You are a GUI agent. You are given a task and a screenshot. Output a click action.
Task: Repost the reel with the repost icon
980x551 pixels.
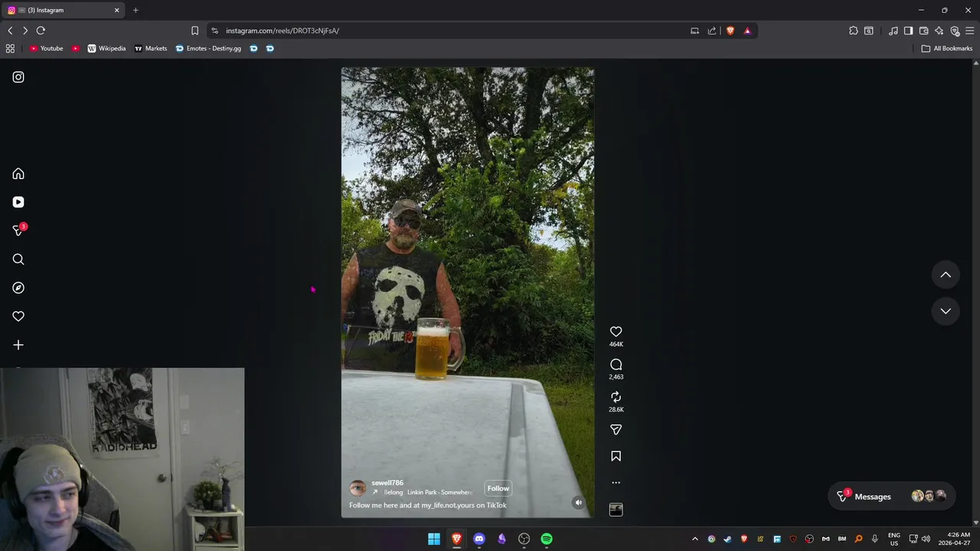pyautogui.click(x=616, y=396)
